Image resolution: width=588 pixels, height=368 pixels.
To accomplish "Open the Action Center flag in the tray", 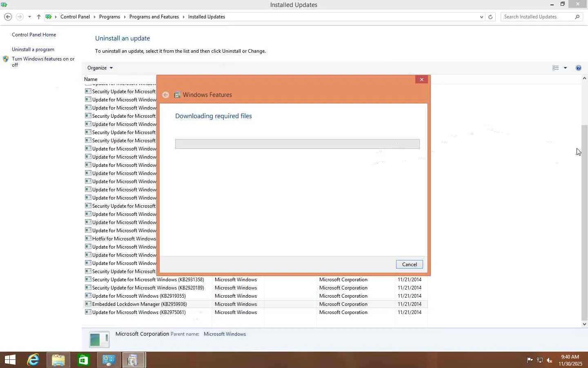I will [x=530, y=360].
